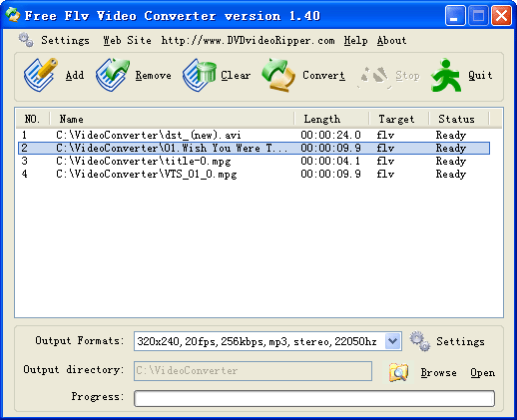This screenshot has height=420, width=517.
Task: Open the About menu
Action: pos(391,41)
